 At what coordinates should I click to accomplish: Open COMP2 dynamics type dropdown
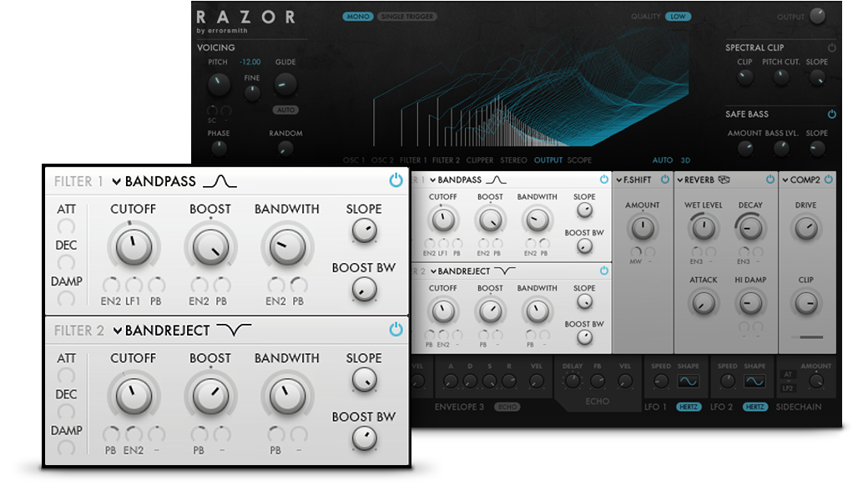(x=801, y=180)
